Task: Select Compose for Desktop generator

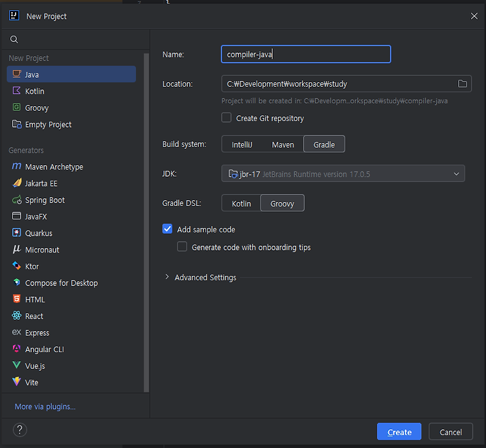Action: (x=71, y=283)
